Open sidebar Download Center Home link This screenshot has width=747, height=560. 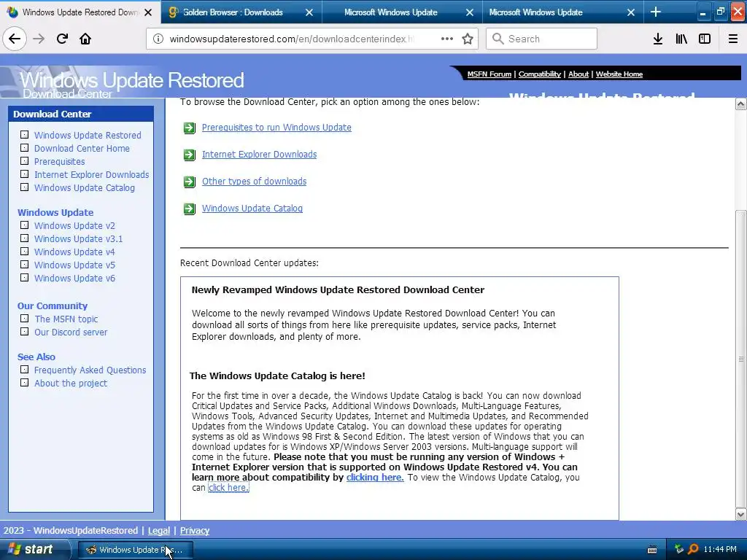pyautogui.click(x=82, y=149)
